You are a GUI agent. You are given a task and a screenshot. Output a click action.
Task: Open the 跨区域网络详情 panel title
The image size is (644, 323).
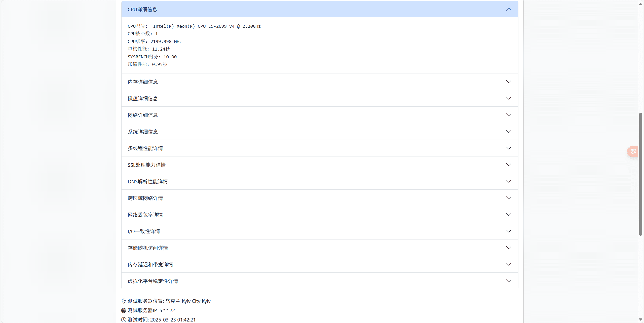pyautogui.click(x=145, y=198)
